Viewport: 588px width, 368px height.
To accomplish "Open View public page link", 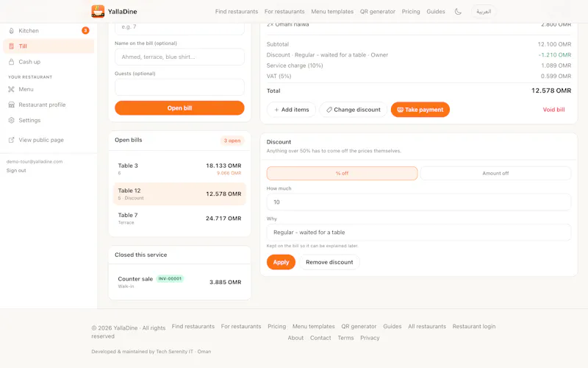I will click(x=49, y=140).
